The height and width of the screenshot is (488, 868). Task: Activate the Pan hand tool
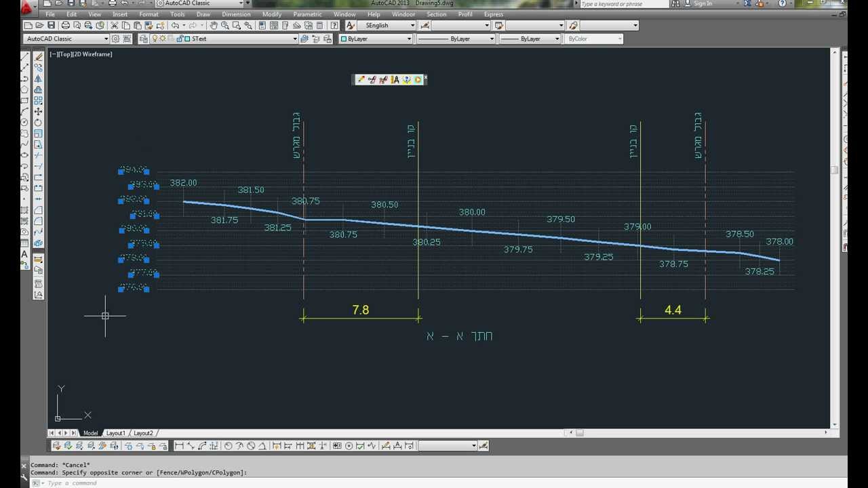click(x=214, y=25)
